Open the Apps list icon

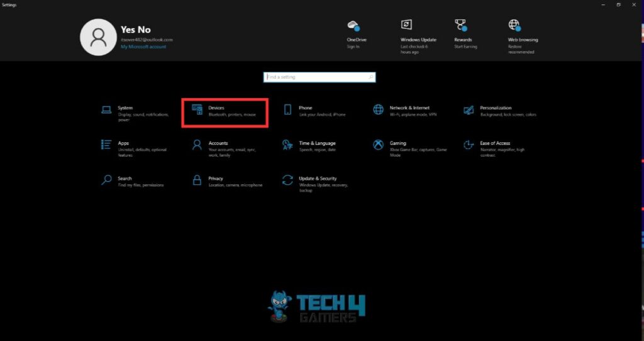(106, 145)
